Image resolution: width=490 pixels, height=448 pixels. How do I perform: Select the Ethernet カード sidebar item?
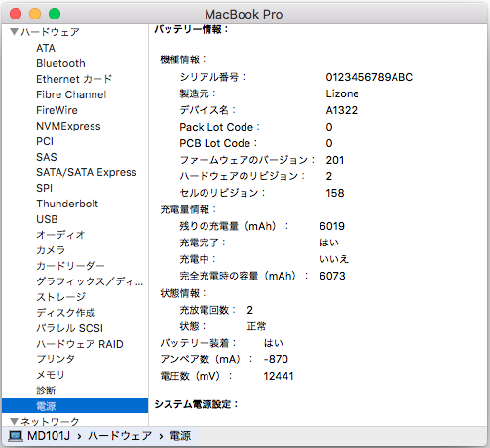[x=74, y=79]
